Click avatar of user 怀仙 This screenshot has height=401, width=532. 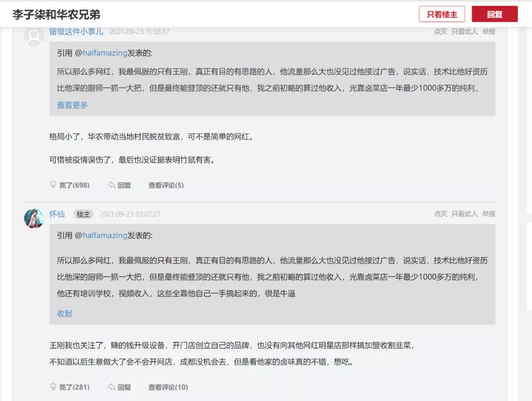pos(34,218)
